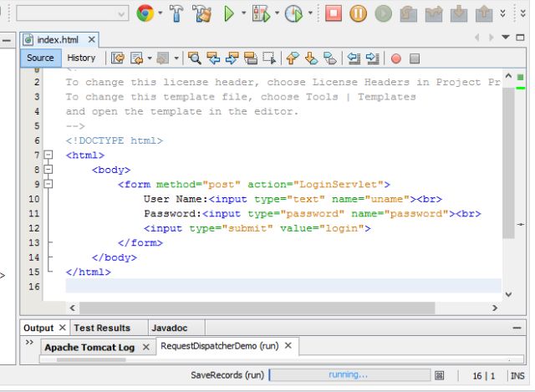
Task: Click the Step Out debugger icon
Action: coord(484,14)
